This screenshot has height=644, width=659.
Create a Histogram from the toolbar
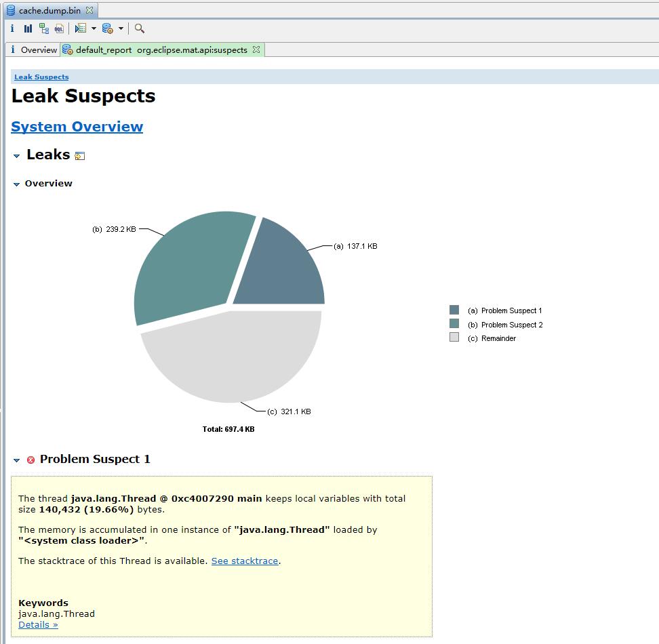pos(28,28)
